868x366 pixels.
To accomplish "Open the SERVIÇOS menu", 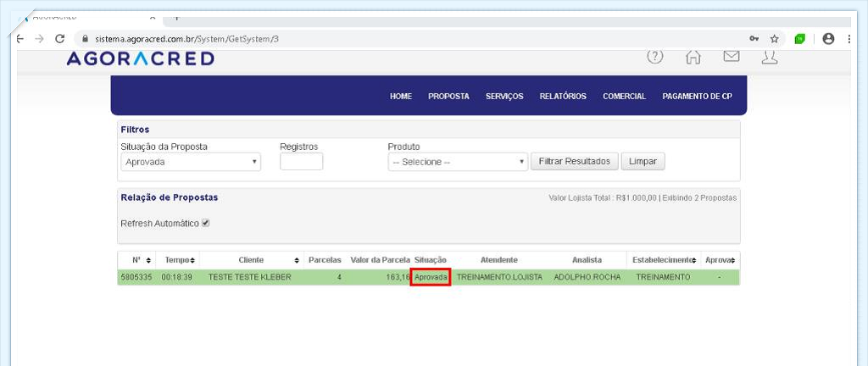I will 504,97.
